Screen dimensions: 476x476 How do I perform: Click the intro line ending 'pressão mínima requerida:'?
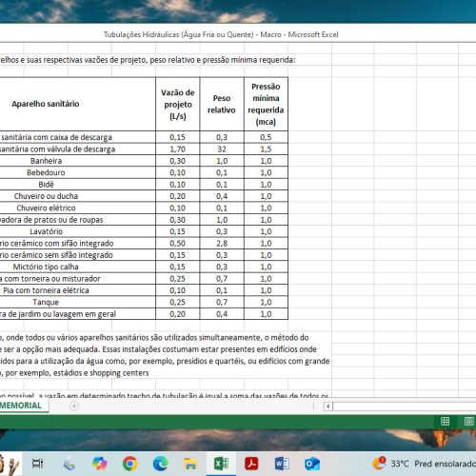[x=148, y=60]
